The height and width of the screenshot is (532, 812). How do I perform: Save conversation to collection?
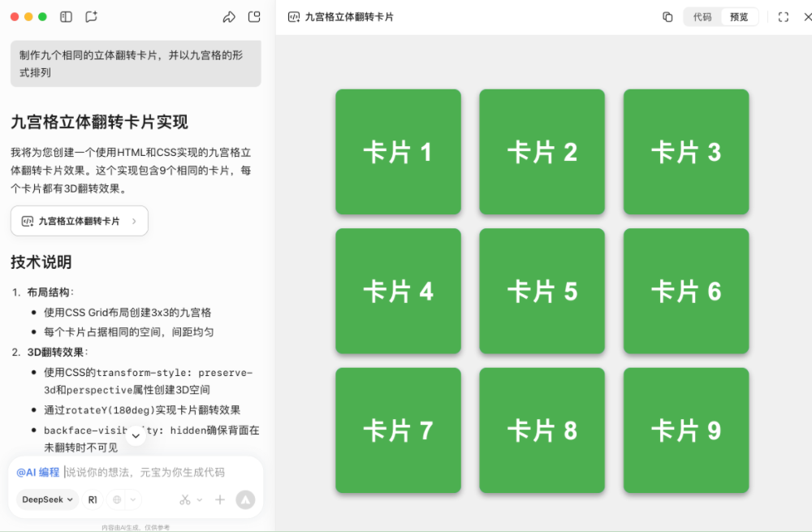tap(254, 16)
